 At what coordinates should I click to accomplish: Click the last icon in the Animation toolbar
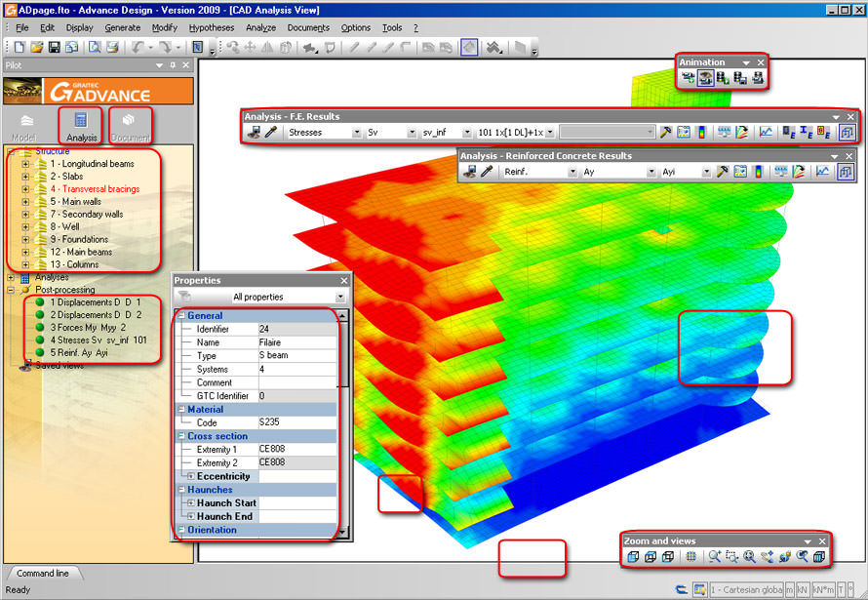(758, 78)
